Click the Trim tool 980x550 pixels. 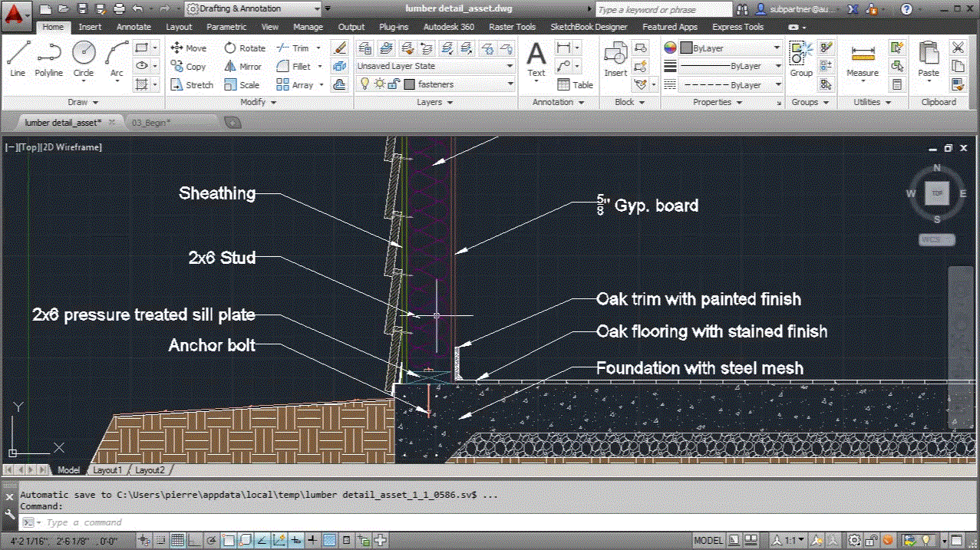[x=292, y=48]
